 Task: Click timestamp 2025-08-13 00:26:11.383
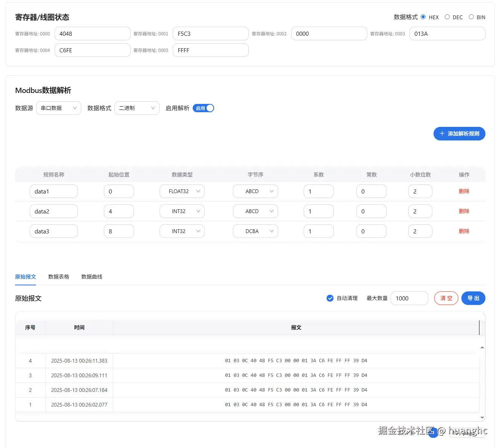(x=79, y=361)
